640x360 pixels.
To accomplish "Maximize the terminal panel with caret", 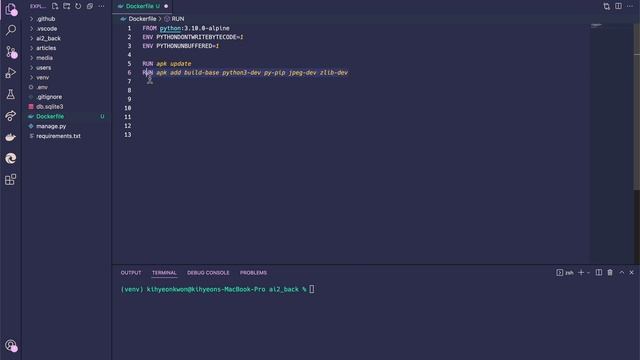I will [x=622, y=272].
